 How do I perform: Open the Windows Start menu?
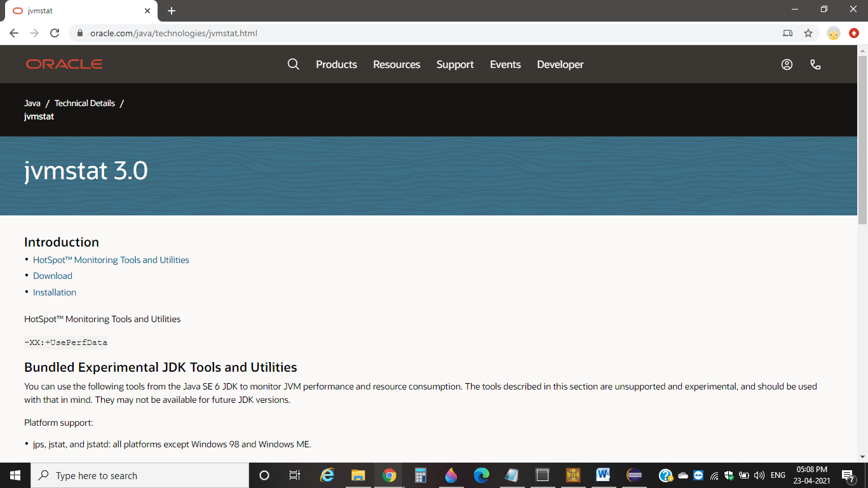coord(15,475)
